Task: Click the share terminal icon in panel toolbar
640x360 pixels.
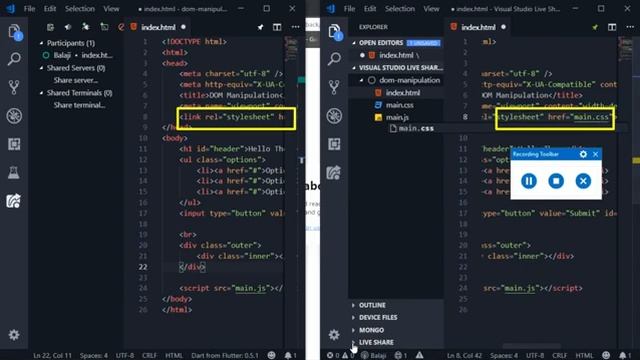Action: coord(104,27)
